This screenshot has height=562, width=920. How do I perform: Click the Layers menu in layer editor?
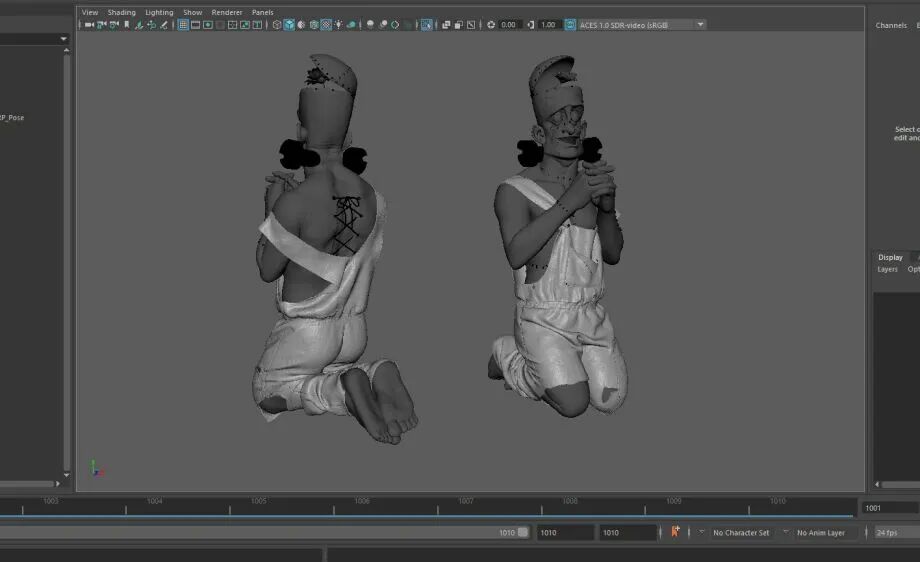(x=887, y=269)
